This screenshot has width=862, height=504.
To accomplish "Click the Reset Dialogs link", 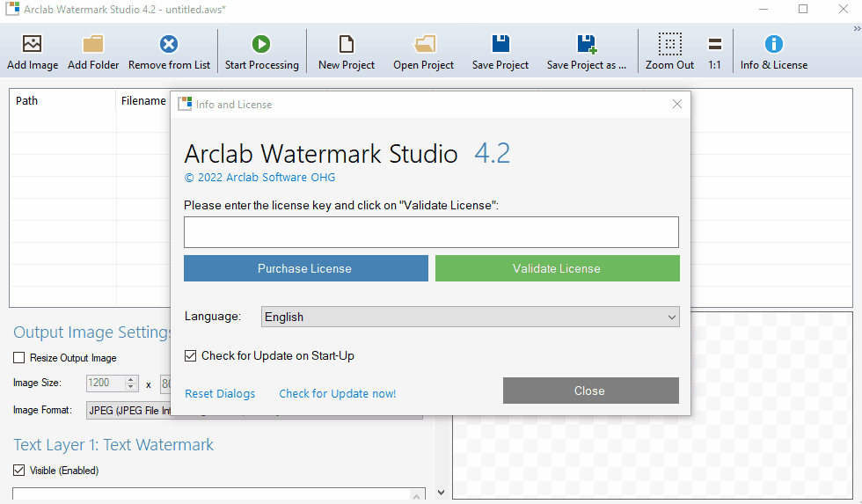I will point(220,393).
